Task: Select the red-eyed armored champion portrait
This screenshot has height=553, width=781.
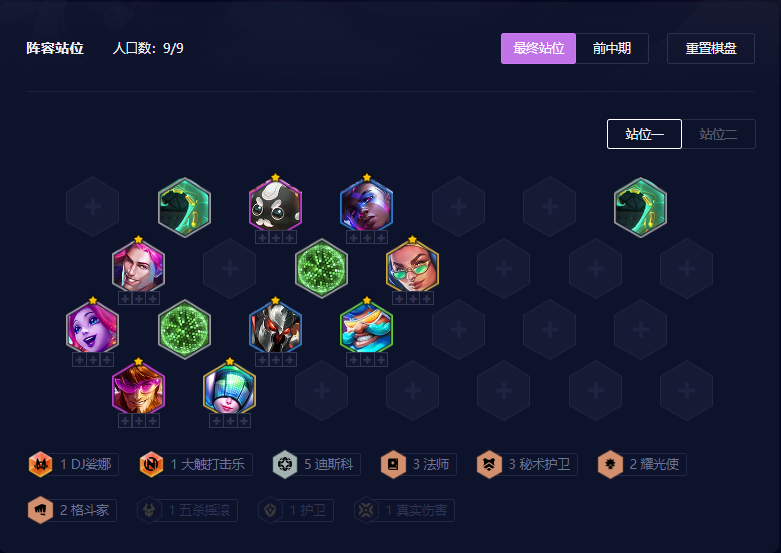Action: pos(275,329)
